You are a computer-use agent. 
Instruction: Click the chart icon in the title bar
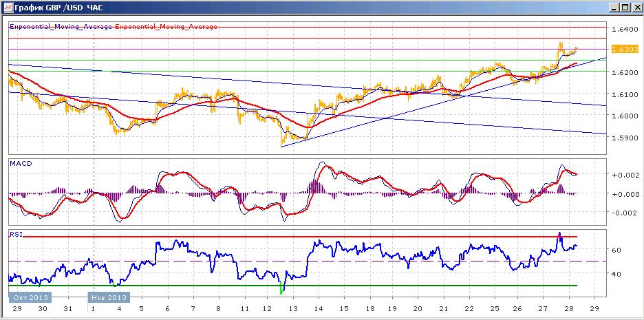pos(8,8)
